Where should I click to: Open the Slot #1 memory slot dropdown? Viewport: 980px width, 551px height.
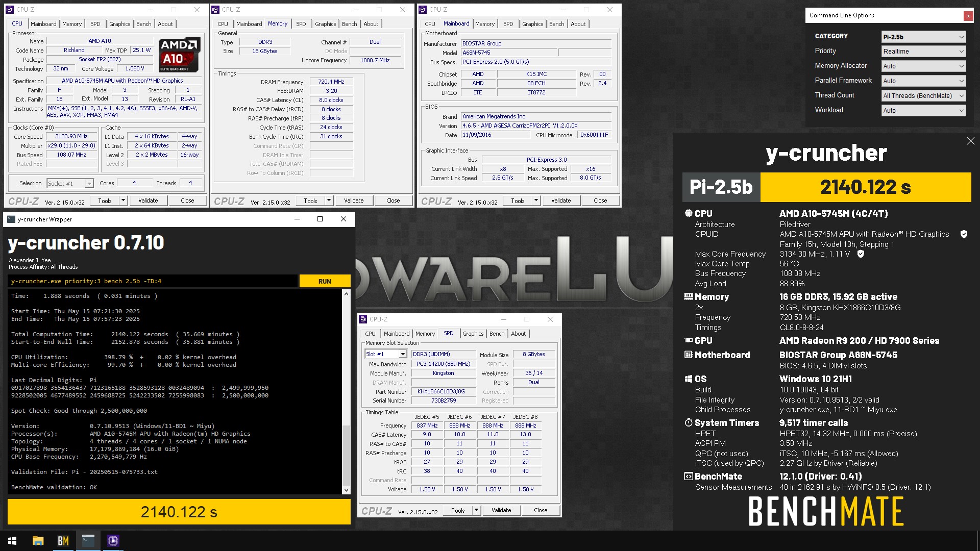pos(386,354)
